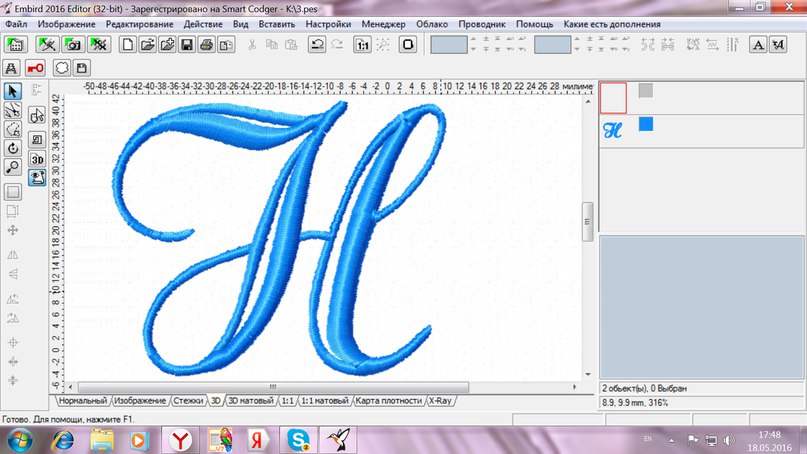Select the 'Стежки' view tab
The image size is (807, 454).
(187, 400)
